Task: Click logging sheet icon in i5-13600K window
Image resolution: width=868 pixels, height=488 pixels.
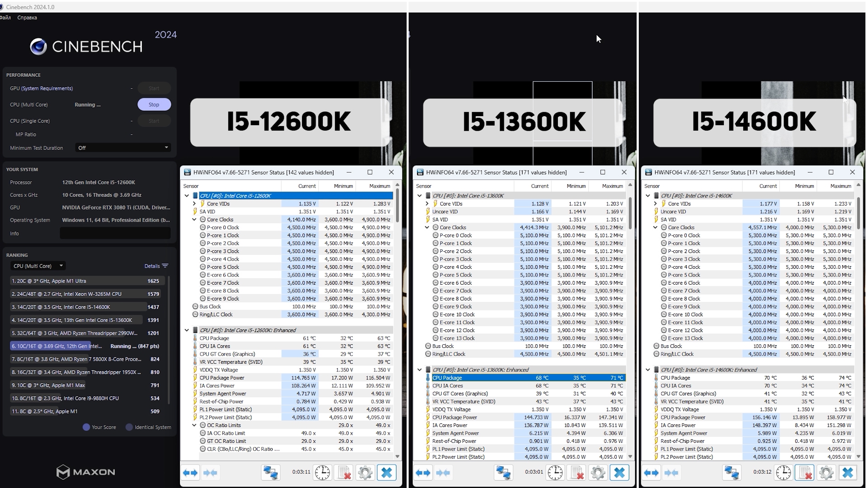Action: [x=576, y=473]
